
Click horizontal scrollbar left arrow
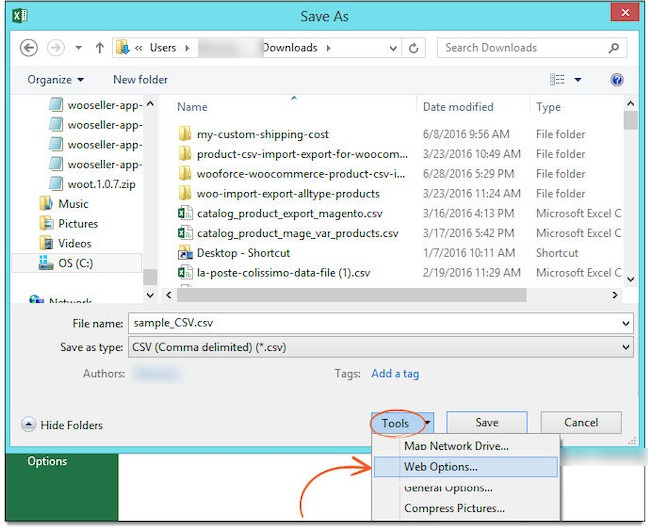[169, 295]
